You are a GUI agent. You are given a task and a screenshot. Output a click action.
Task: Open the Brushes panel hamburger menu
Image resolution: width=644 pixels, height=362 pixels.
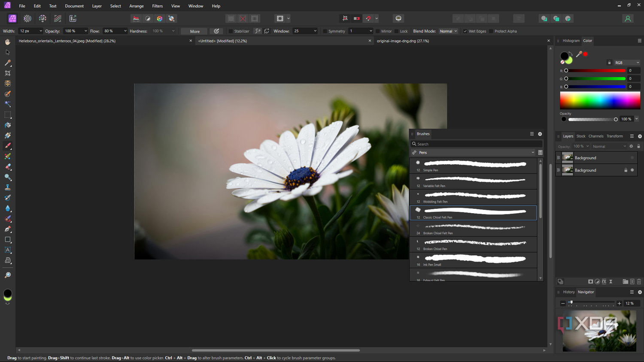tap(532, 134)
